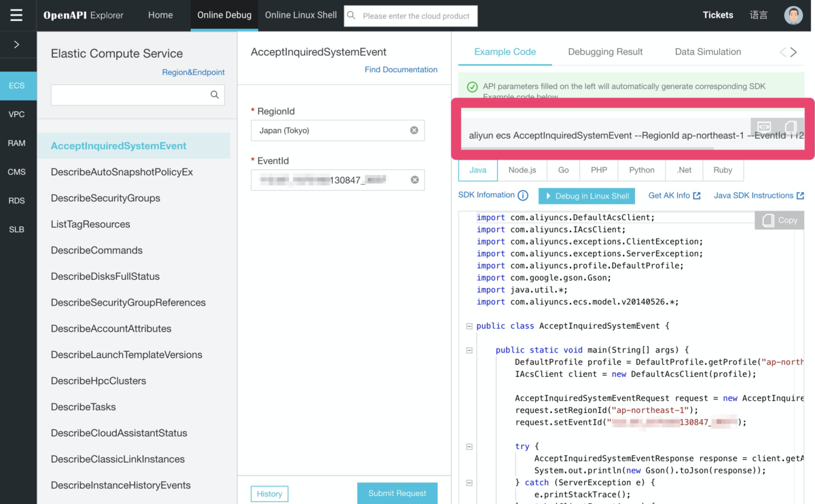This screenshot has height=504, width=815.
Task: Clear the RegionId field with X icon
Action: click(414, 130)
